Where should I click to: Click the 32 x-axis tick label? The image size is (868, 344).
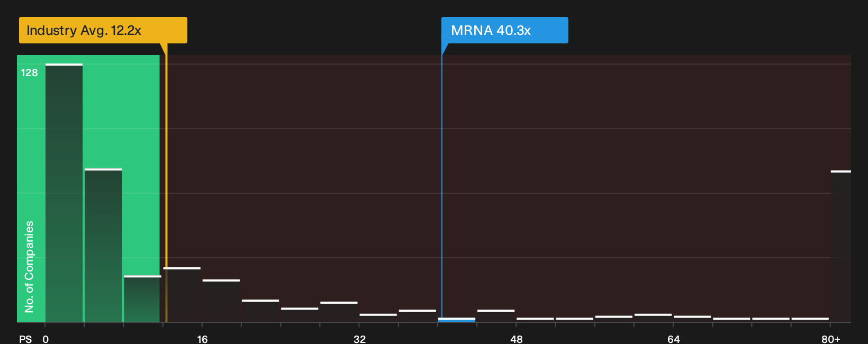[359, 339]
